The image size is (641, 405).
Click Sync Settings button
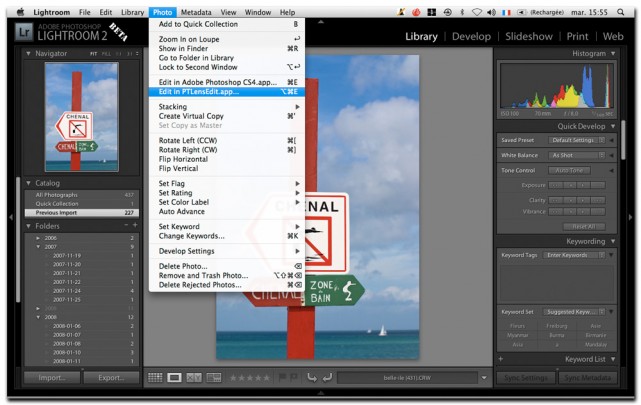coord(526,378)
